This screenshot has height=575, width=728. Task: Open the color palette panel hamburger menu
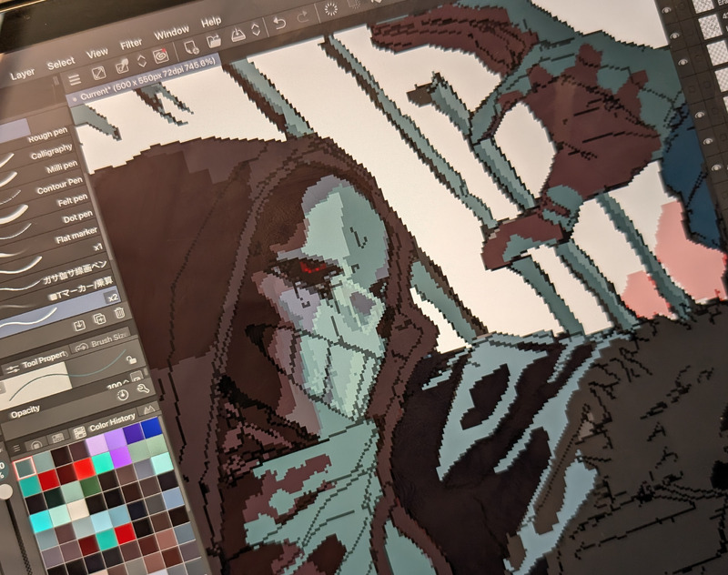click(16, 449)
